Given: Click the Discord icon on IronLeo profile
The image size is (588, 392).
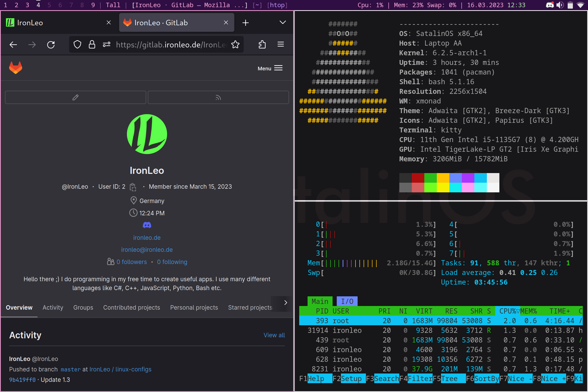Looking at the screenshot, I should pos(146,225).
